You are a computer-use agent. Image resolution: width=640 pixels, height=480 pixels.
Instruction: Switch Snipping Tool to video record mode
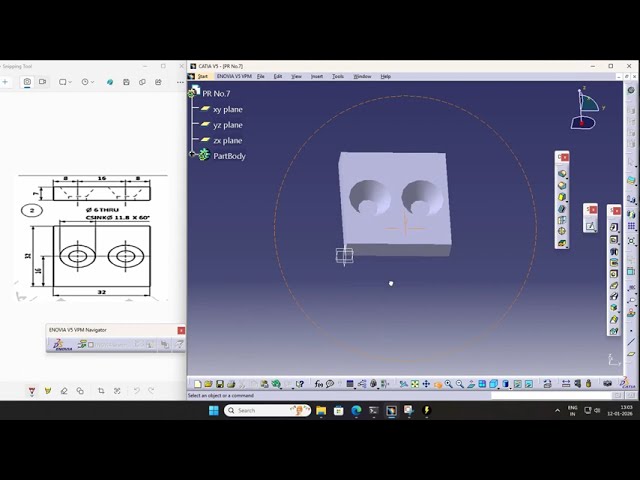42,82
